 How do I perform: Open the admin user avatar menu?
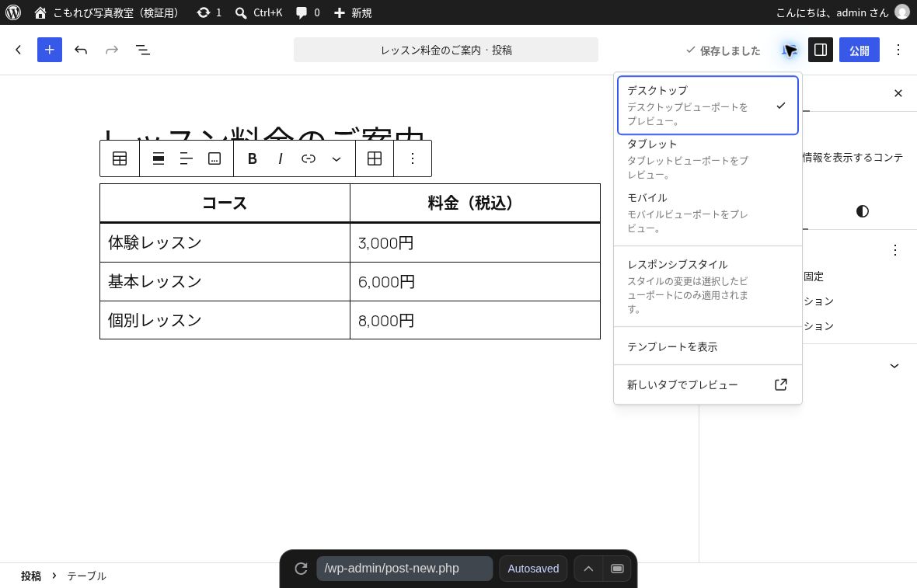pyautogui.click(x=902, y=12)
